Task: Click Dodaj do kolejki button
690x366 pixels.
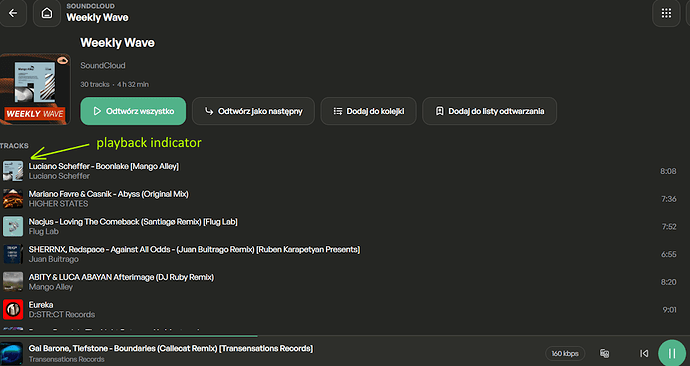Action: coord(368,111)
